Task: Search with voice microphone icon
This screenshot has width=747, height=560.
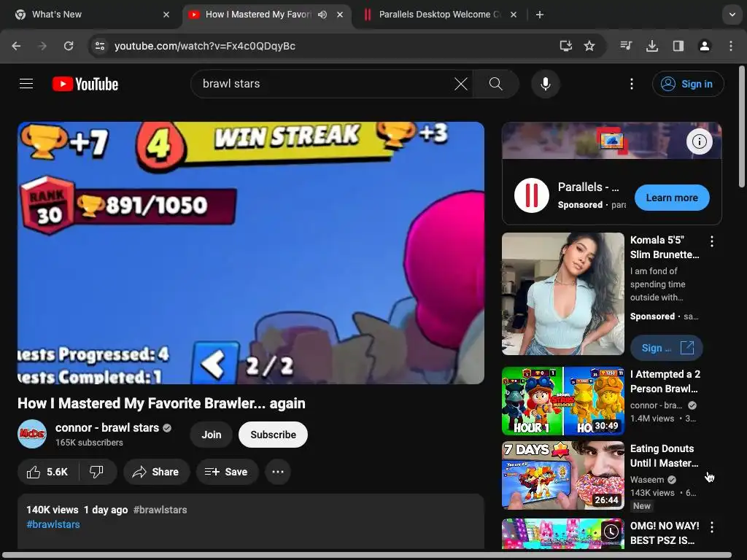Action: coord(546,84)
